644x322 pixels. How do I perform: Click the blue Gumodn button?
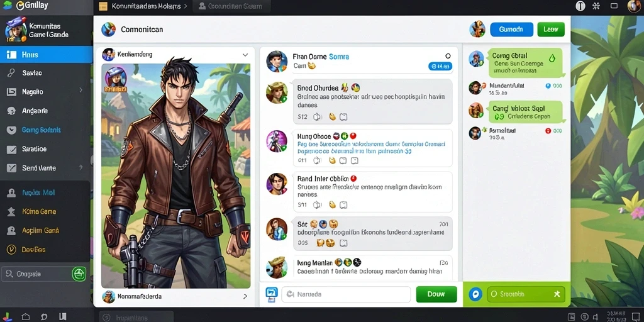click(511, 30)
